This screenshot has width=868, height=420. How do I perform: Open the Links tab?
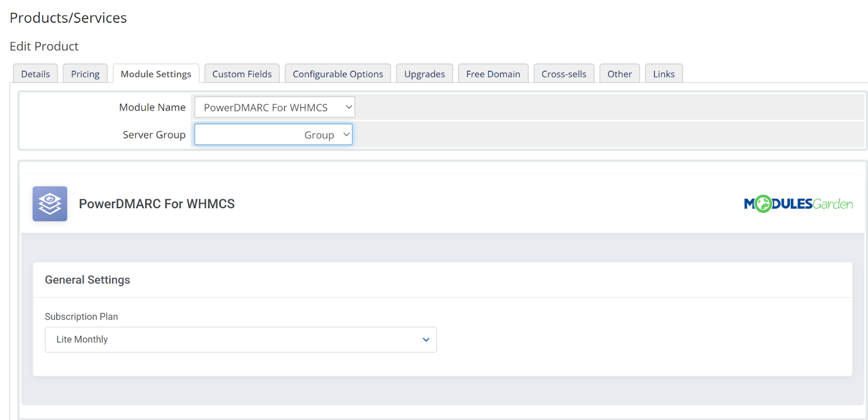(x=663, y=74)
